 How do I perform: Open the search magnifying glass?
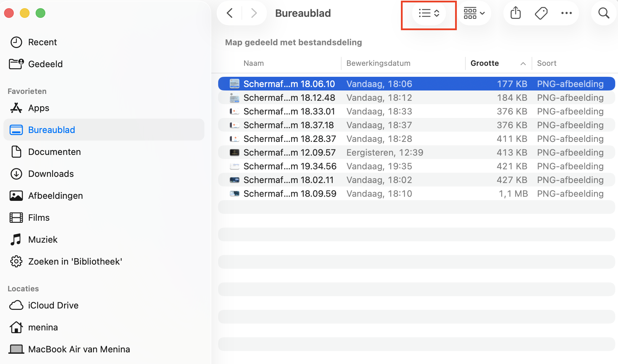(x=604, y=13)
